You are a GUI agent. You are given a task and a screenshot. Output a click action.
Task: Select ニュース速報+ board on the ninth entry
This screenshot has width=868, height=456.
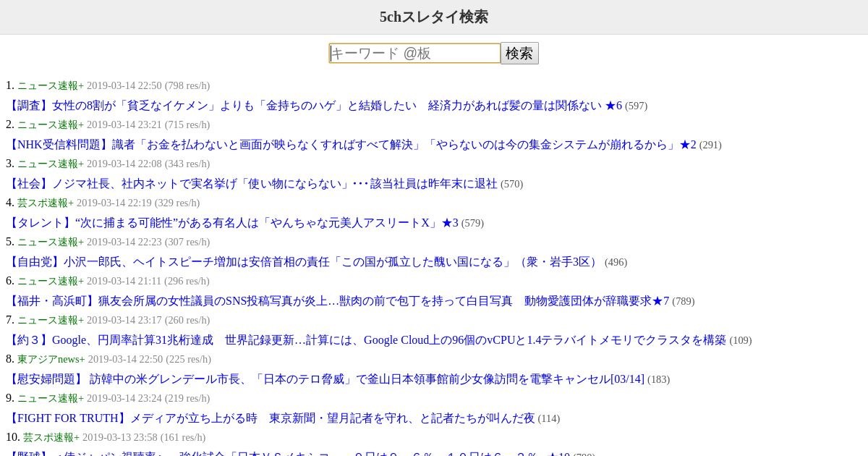point(51,398)
